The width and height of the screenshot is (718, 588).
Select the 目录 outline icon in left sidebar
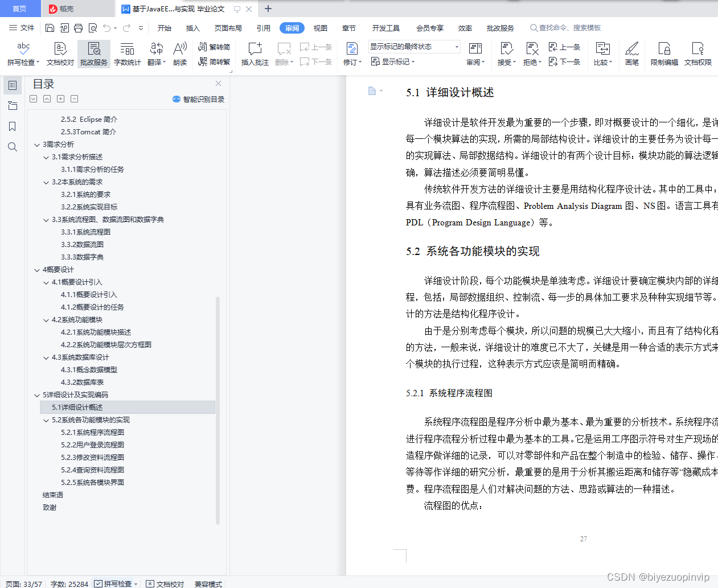coord(12,85)
